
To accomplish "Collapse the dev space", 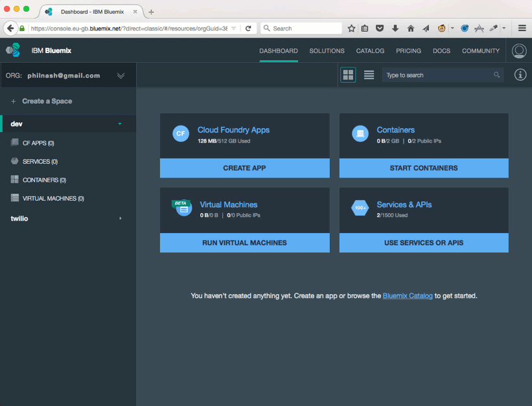I will pos(120,124).
